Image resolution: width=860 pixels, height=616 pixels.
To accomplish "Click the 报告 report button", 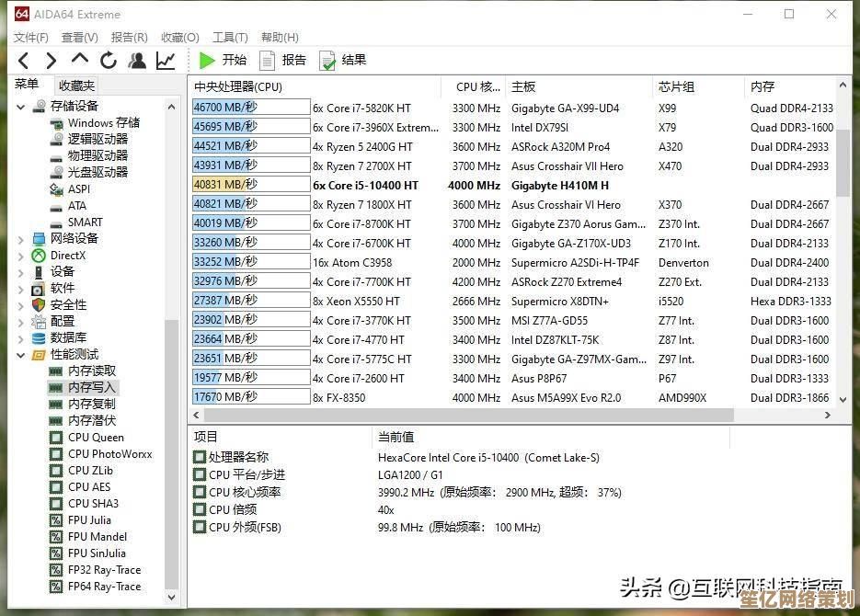I will pyautogui.click(x=282, y=61).
